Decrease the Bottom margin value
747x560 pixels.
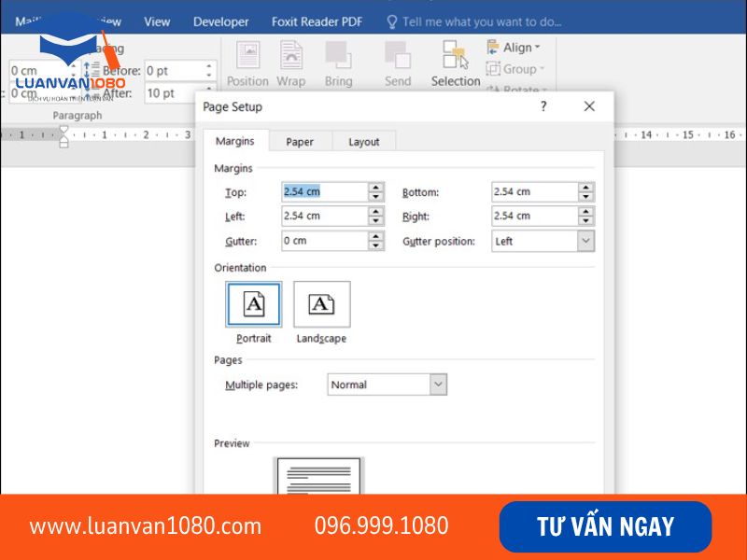pos(586,197)
